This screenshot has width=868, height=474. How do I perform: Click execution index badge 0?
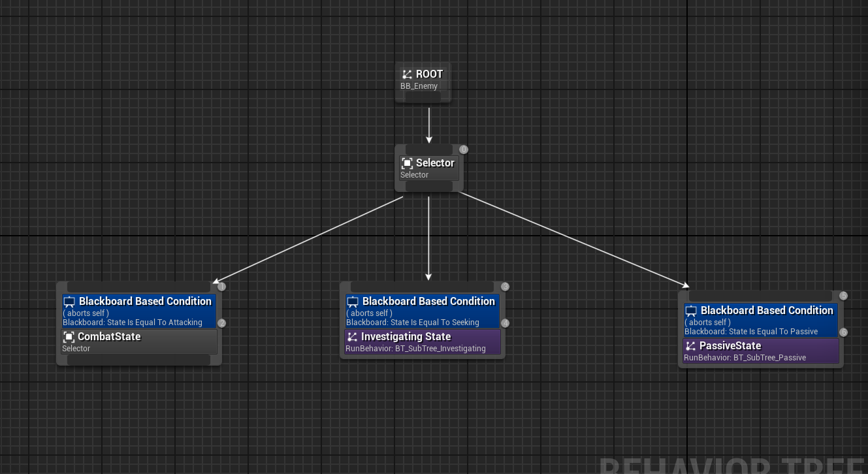tap(464, 150)
